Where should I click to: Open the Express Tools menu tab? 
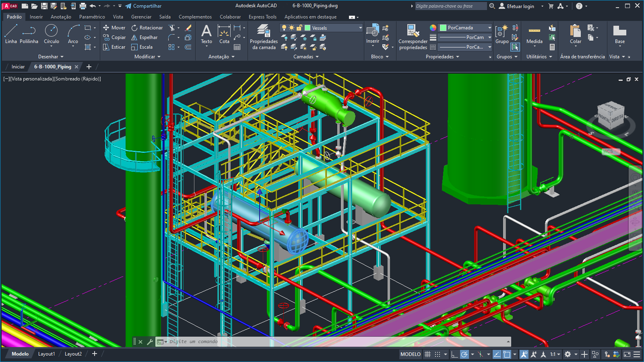pos(263,16)
